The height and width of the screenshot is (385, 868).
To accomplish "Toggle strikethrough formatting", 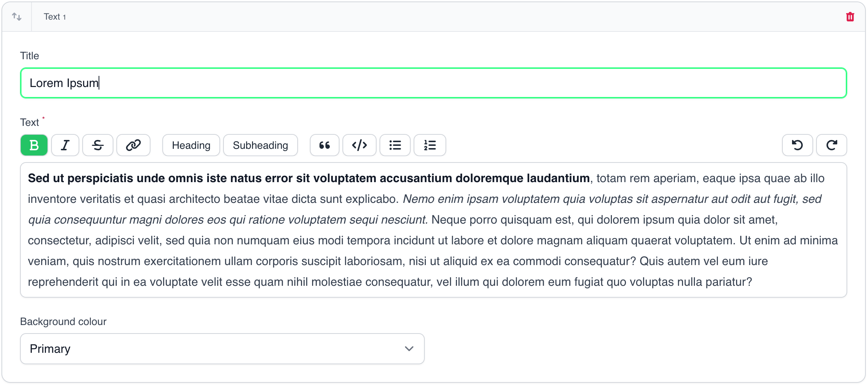I will [98, 145].
